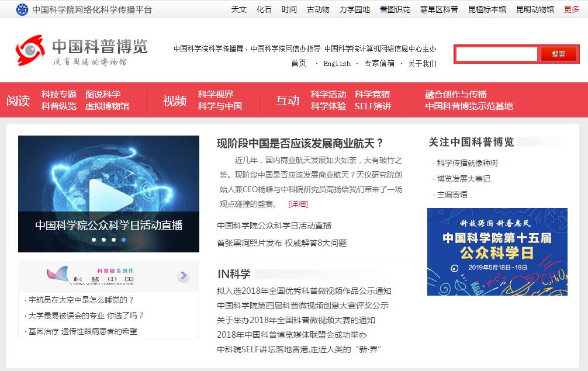Open the 虚拟博物馆 link
This screenshot has height=371, width=588.
[x=107, y=106]
